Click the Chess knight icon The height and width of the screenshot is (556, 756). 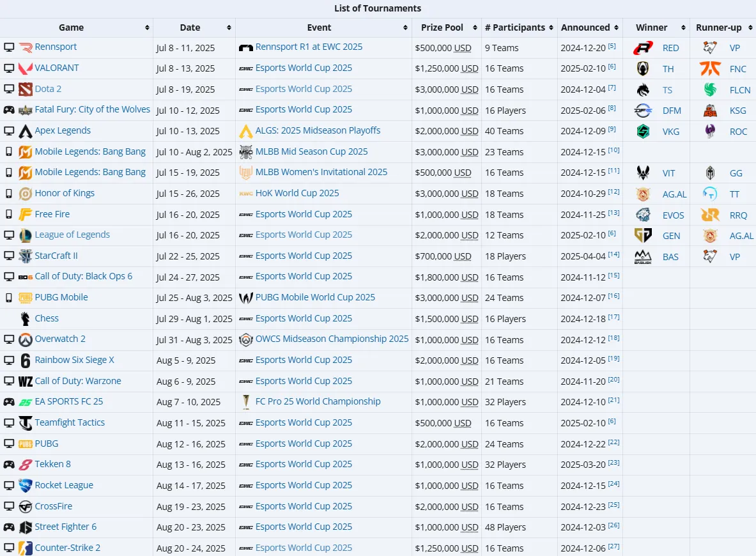pyautogui.click(x=25, y=319)
